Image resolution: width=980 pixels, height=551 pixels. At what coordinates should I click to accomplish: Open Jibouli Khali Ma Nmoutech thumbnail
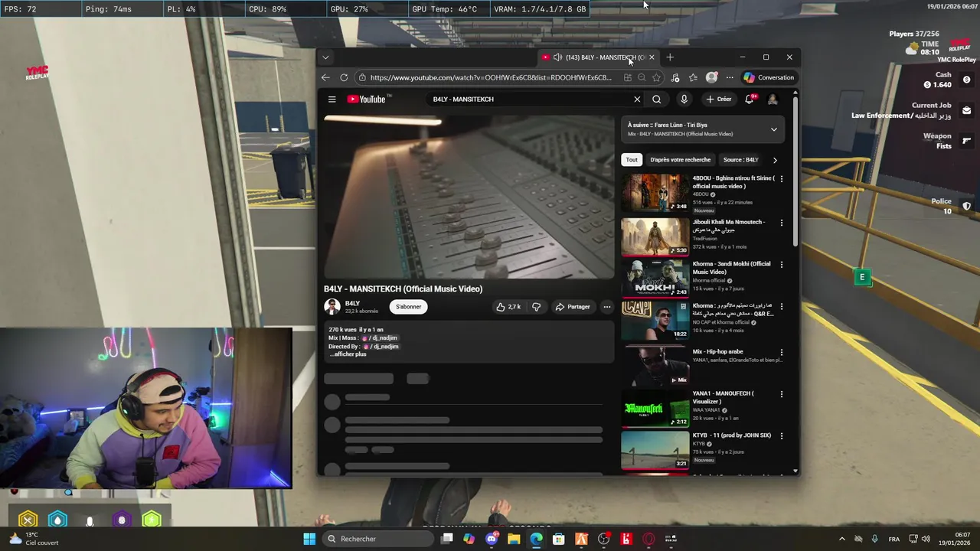(x=655, y=236)
